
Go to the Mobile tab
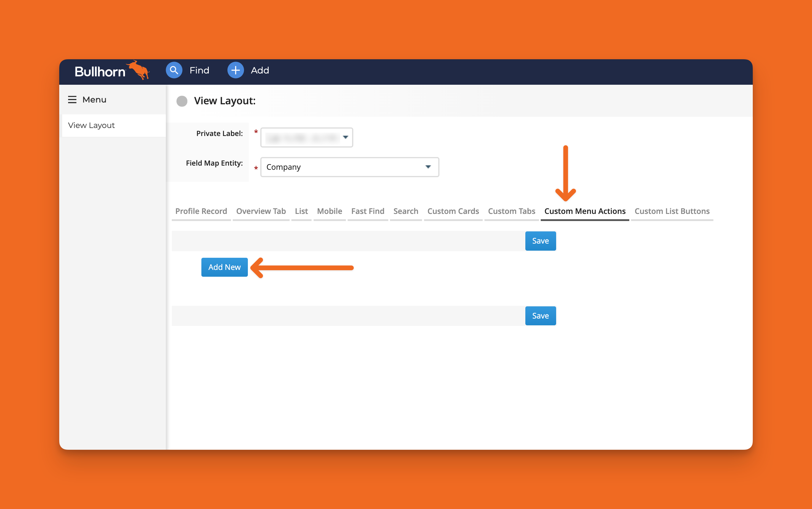tap(329, 211)
